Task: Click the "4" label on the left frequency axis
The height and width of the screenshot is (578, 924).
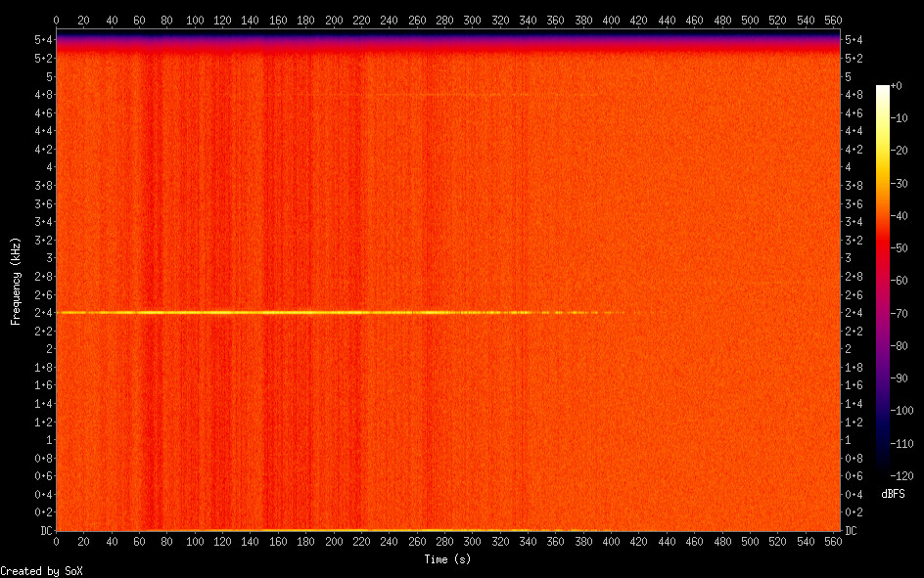Action: [x=47, y=167]
